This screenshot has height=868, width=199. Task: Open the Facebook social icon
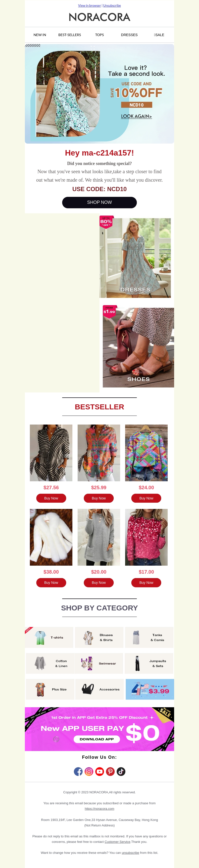click(78, 771)
